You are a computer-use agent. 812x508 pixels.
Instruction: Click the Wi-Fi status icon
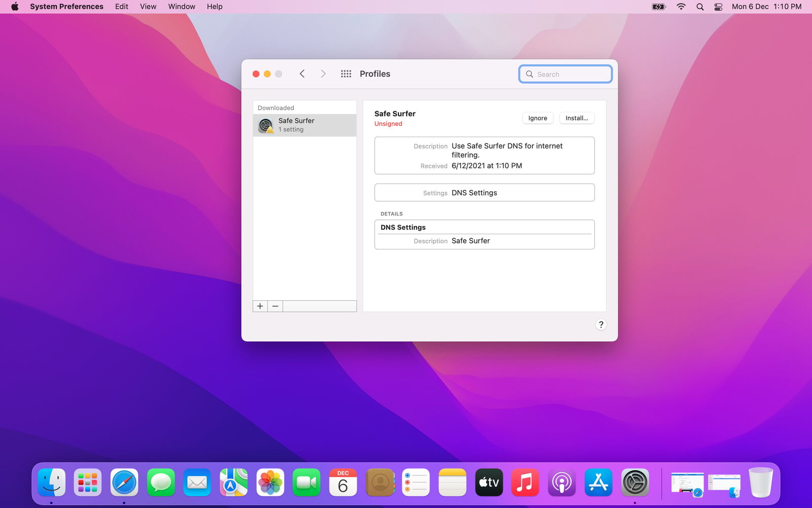tap(681, 7)
